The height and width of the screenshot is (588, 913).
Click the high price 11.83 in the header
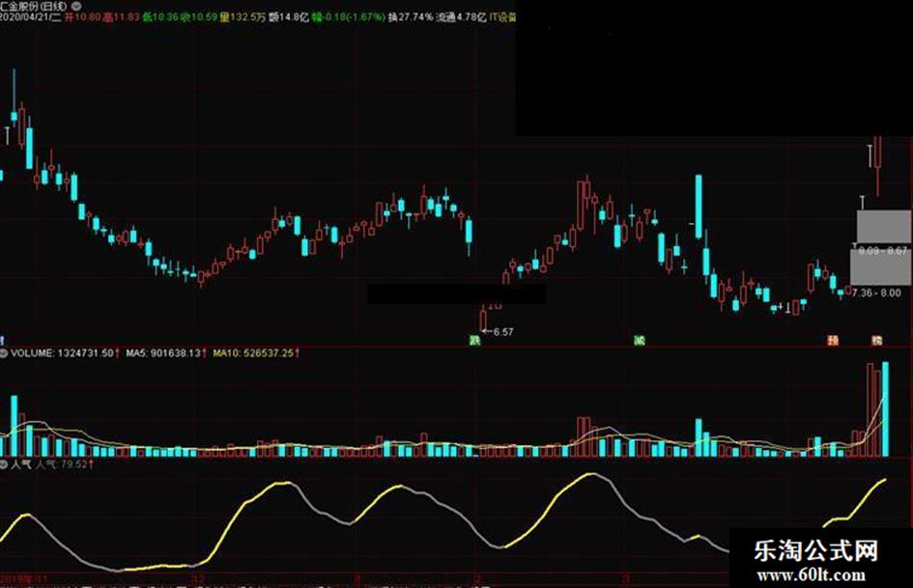coord(121,17)
